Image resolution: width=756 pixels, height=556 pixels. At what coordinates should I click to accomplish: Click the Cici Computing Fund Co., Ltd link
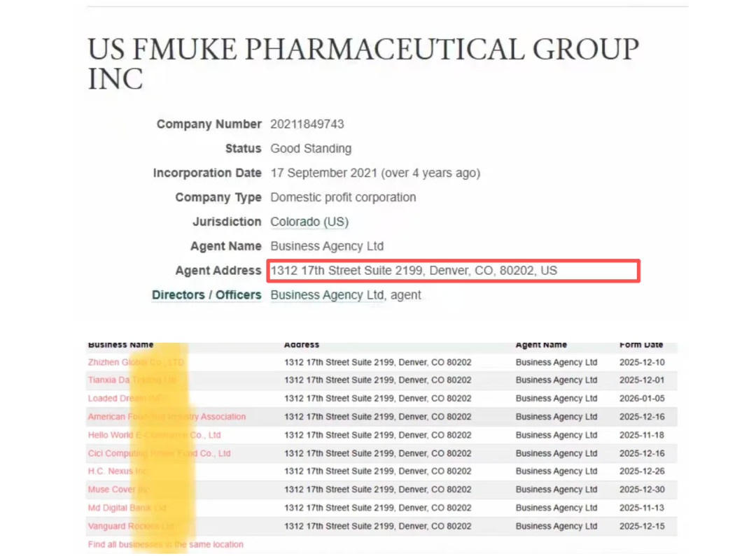tap(159, 453)
